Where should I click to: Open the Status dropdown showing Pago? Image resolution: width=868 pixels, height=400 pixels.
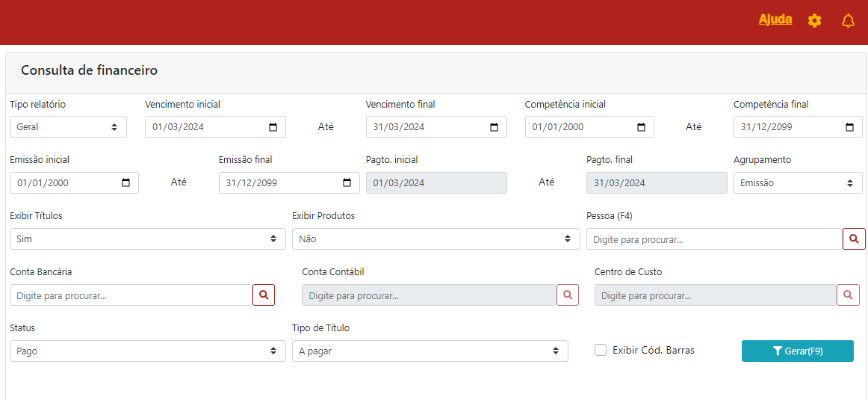tap(147, 351)
